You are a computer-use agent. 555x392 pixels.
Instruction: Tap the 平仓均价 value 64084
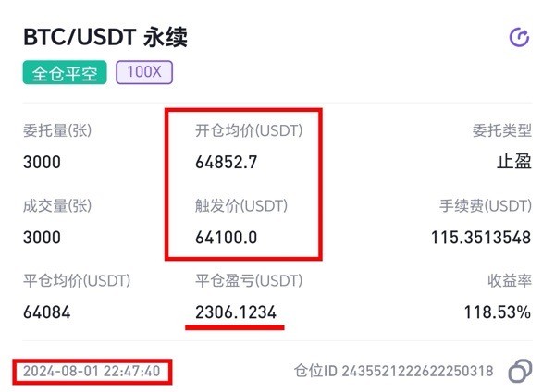[47, 312]
